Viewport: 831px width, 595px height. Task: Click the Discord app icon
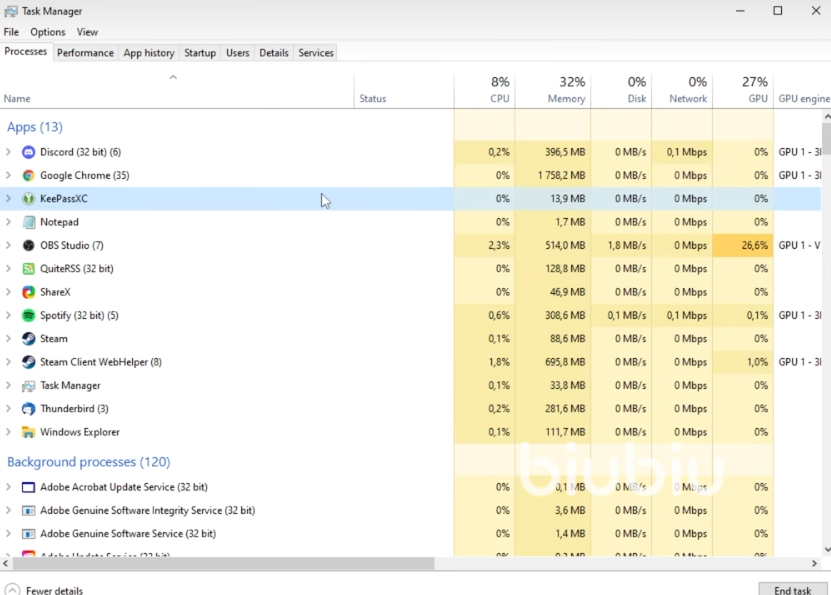point(28,152)
